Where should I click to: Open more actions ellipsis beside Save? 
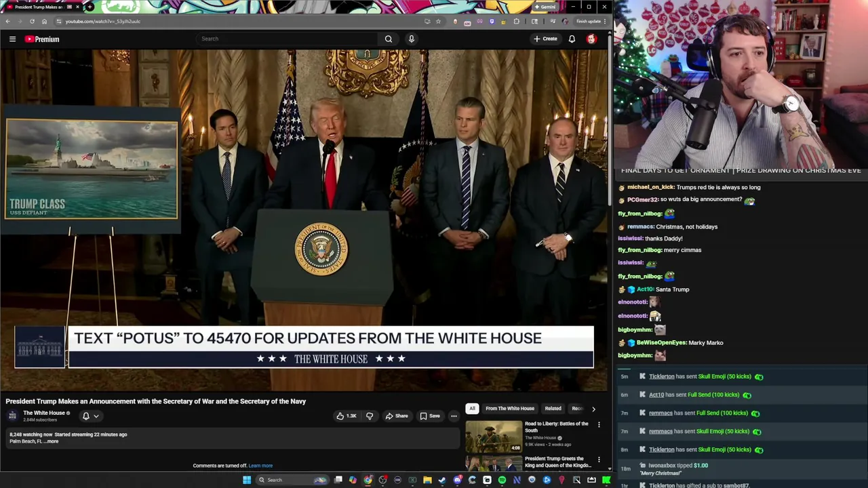tap(454, 415)
